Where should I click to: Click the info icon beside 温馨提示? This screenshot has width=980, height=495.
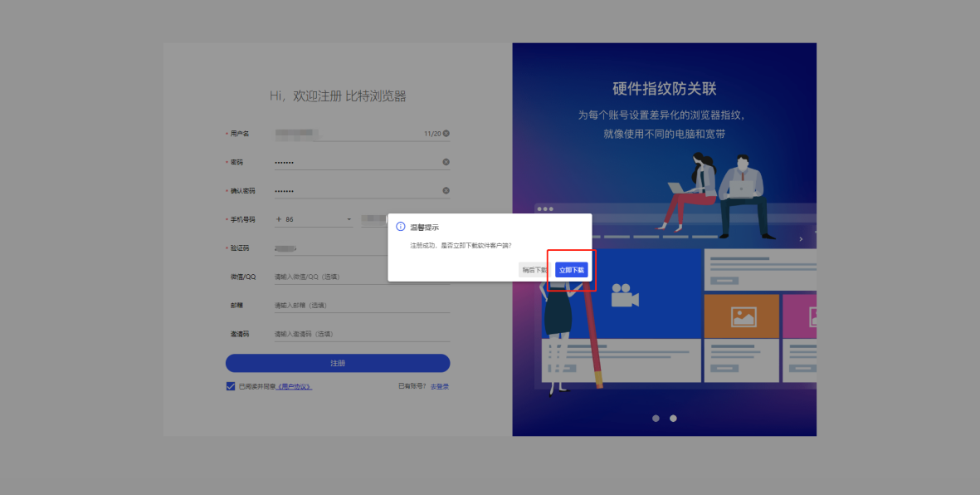tap(400, 227)
